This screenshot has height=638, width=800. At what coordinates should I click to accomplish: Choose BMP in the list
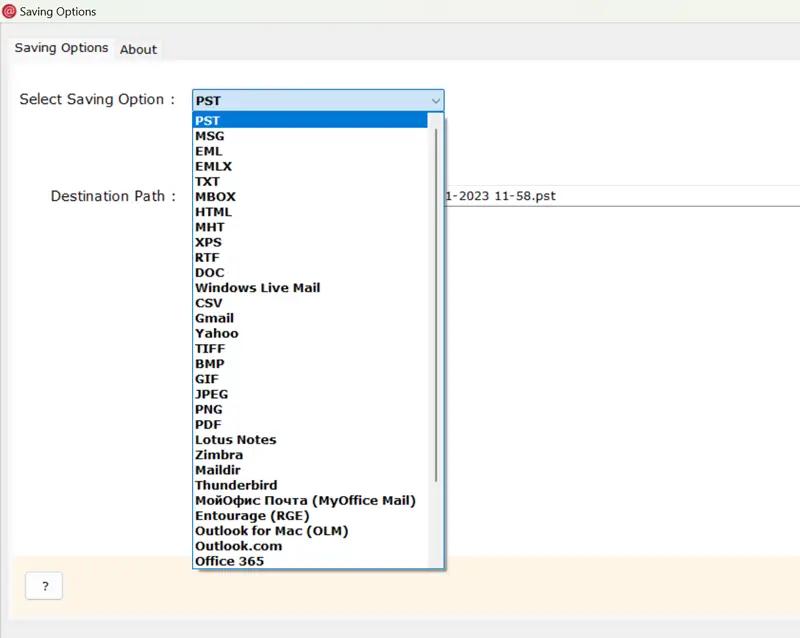click(310, 363)
